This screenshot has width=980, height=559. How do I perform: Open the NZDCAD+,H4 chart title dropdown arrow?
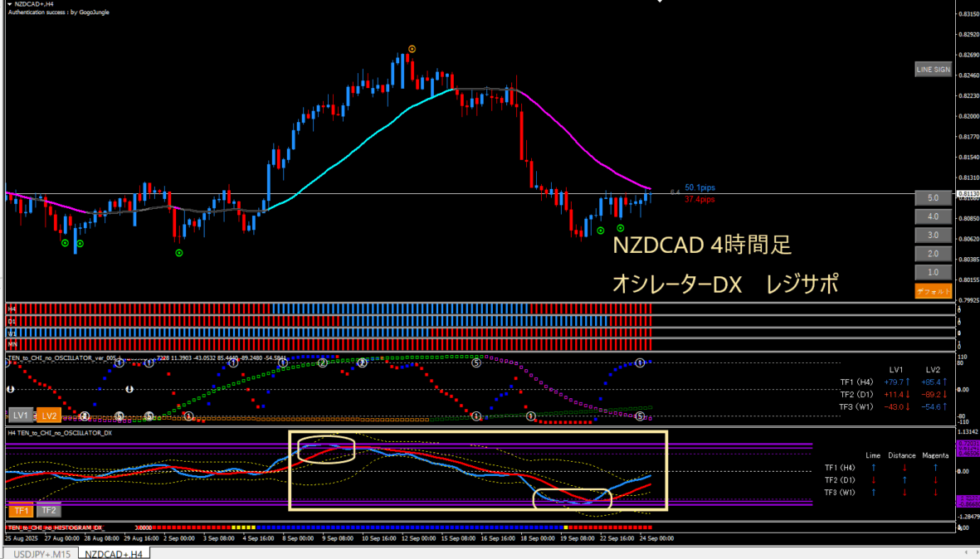click(8, 4)
